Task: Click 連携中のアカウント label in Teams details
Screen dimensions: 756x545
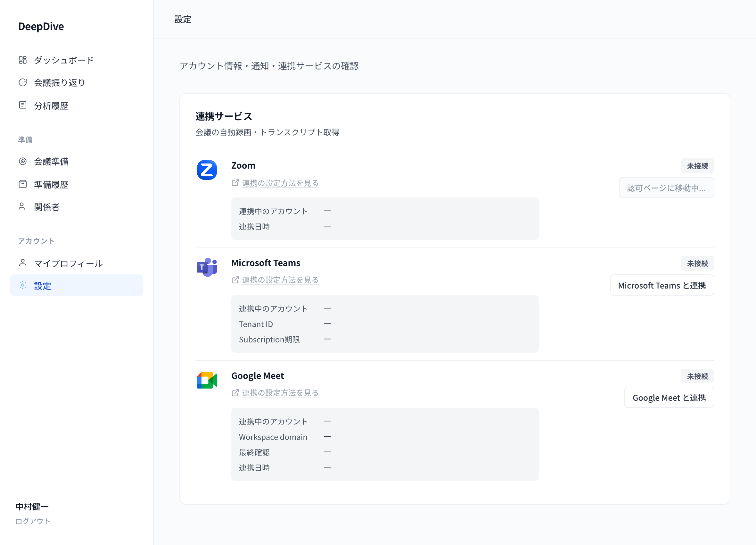Action: [273, 308]
